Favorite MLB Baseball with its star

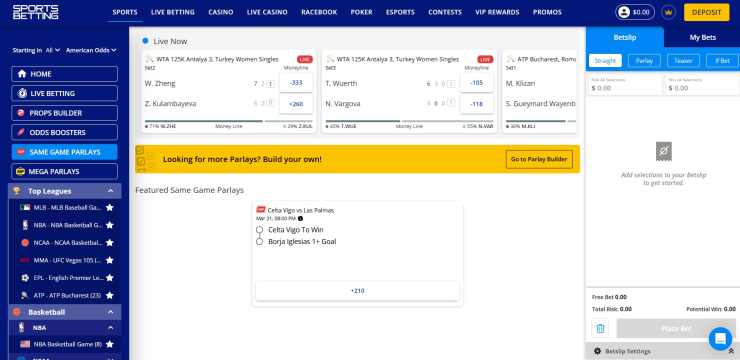pos(109,207)
